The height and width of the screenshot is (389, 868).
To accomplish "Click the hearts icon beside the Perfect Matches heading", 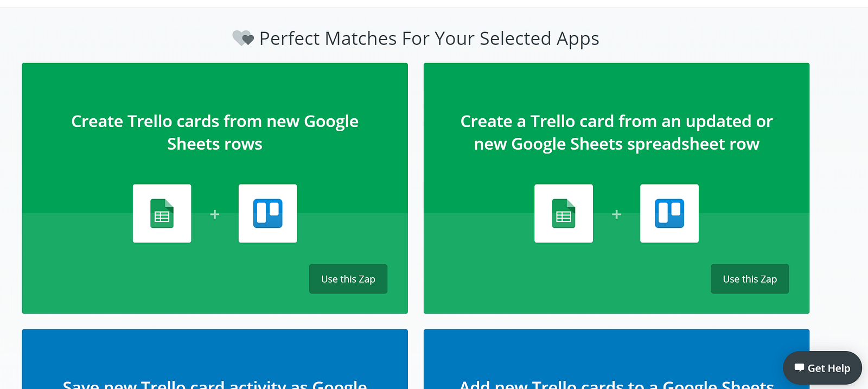I will tap(243, 39).
